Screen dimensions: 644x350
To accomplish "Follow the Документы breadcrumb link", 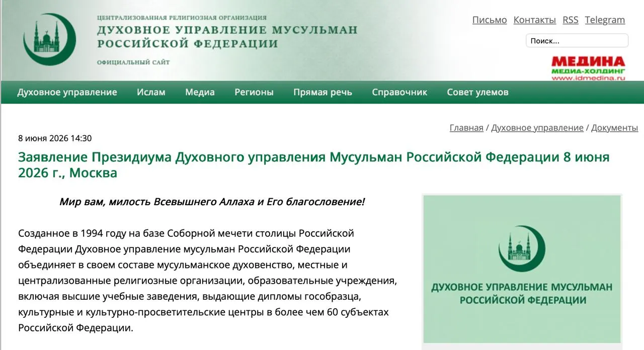I will tap(614, 128).
